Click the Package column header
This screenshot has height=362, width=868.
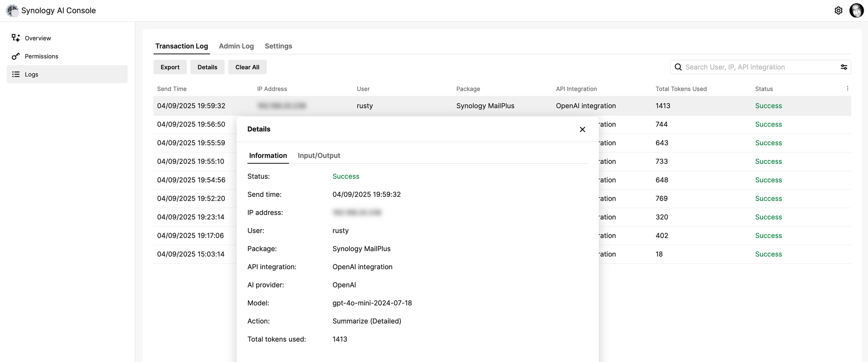pos(468,89)
